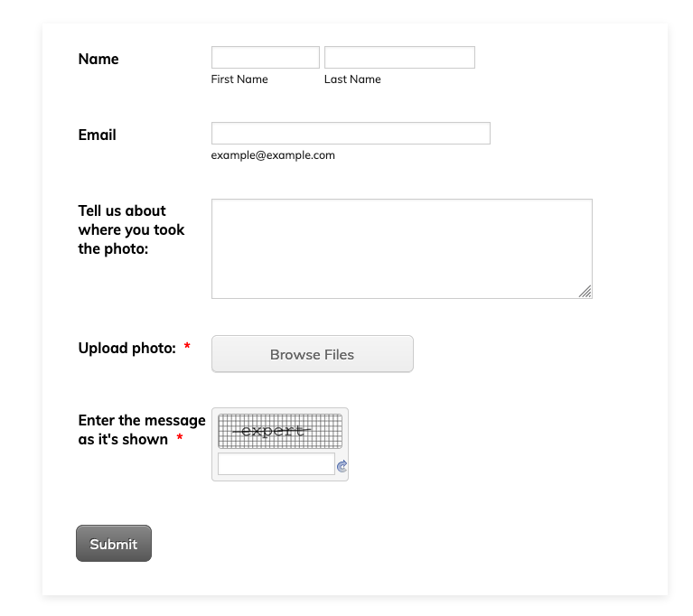Click into the Email input field
The width and height of the screenshot is (693, 616).
[x=351, y=134]
